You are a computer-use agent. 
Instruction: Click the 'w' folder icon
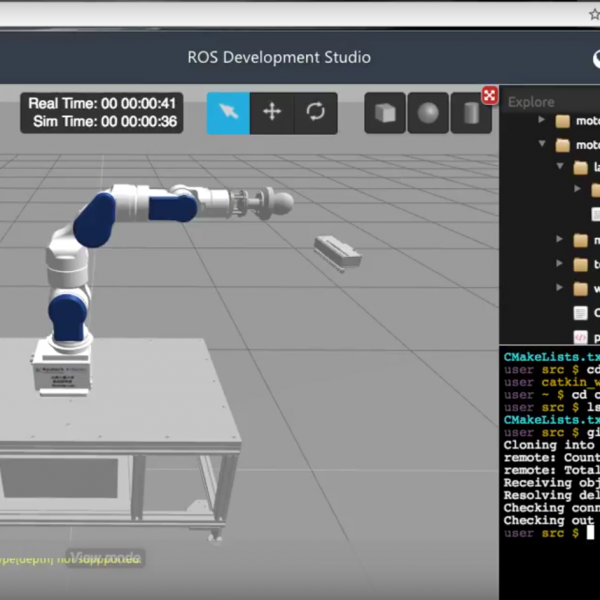click(x=580, y=289)
